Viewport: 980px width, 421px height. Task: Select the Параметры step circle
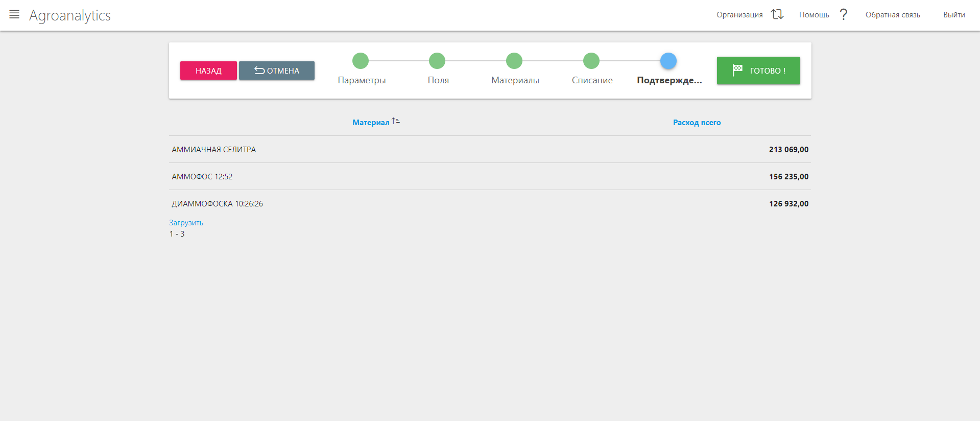tap(361, 61)
